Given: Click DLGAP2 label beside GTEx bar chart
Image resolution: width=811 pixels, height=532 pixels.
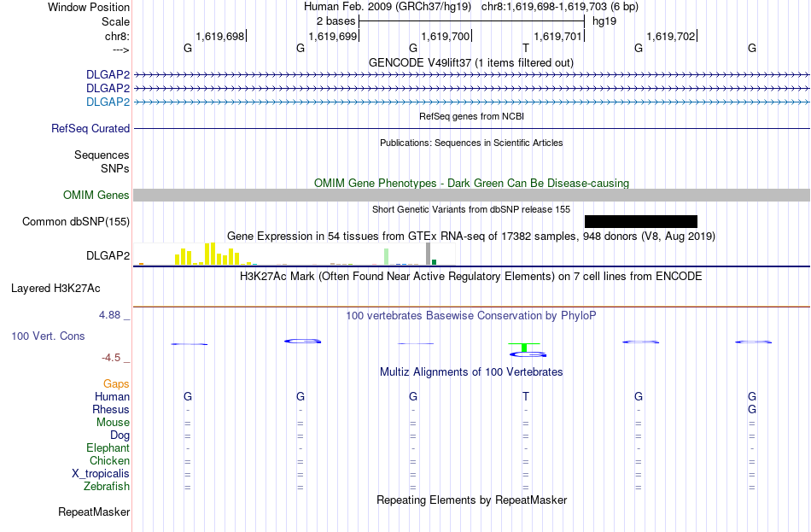Looking at the screenshot, I should click(x=108, y=255).
